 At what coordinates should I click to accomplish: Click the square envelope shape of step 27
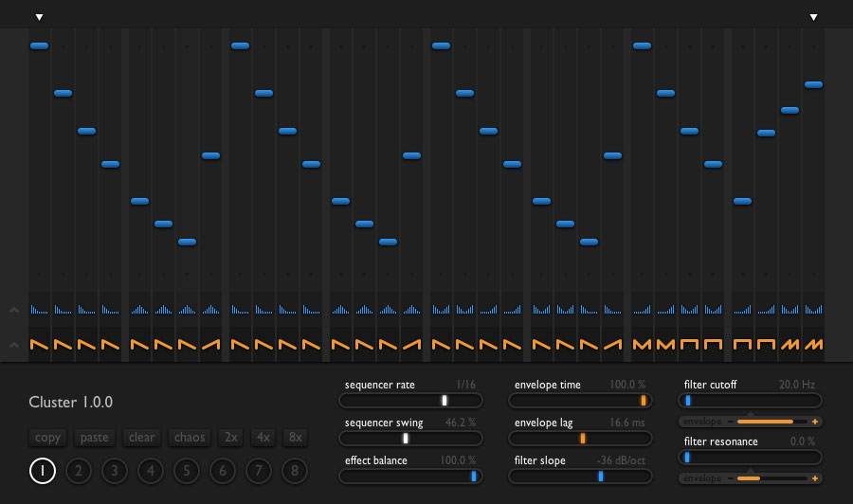point(689,344)
